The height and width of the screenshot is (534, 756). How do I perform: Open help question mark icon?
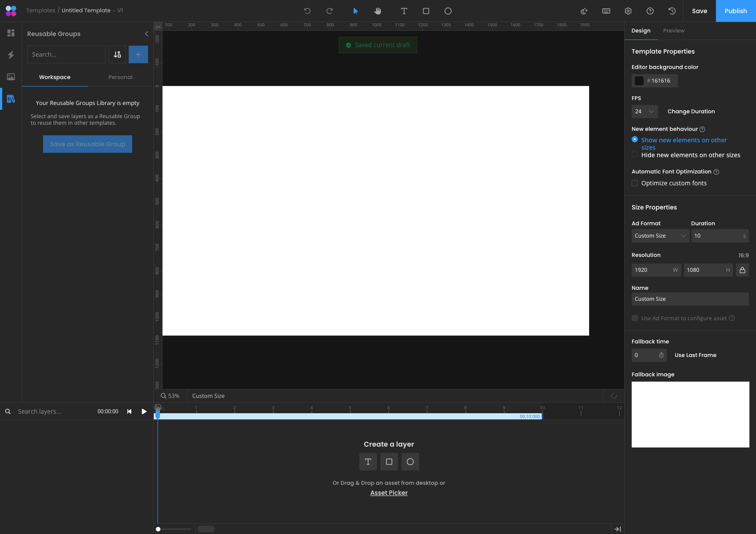pos(650,11)
